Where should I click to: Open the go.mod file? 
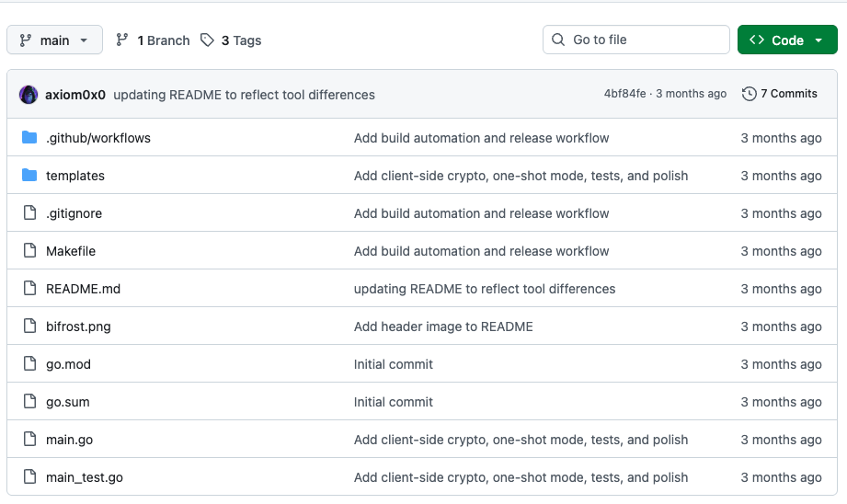point(68,364)
